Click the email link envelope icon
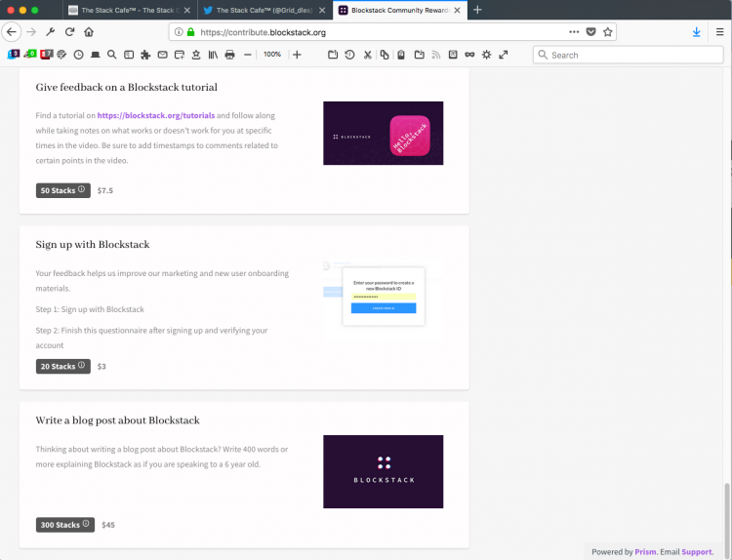The image size is (732, 560). tap(162, 55)
